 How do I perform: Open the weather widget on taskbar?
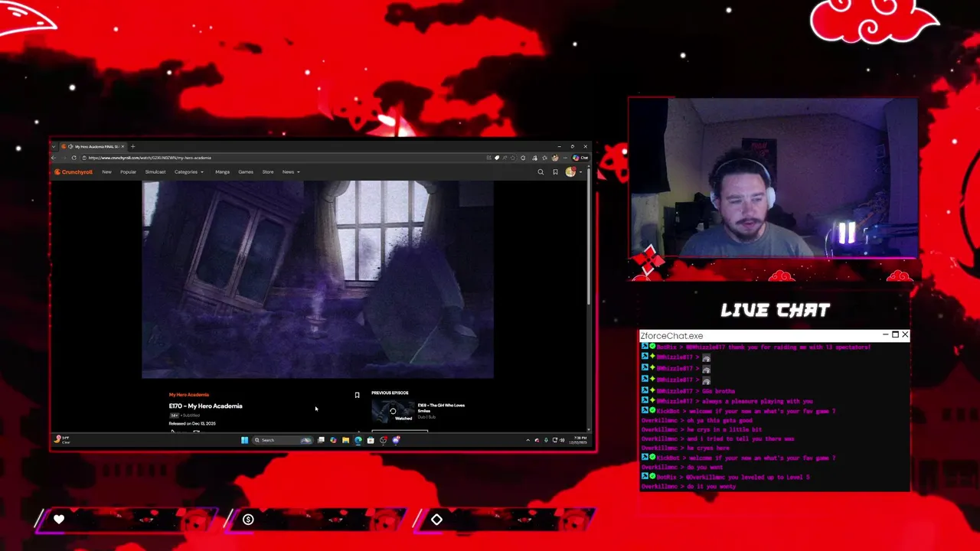(x=62, y=440)
